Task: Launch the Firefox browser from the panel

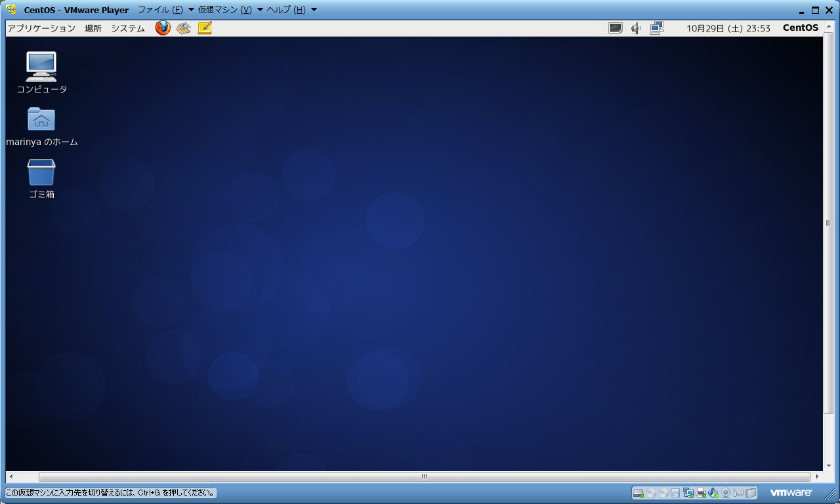Action: [163, 28]
